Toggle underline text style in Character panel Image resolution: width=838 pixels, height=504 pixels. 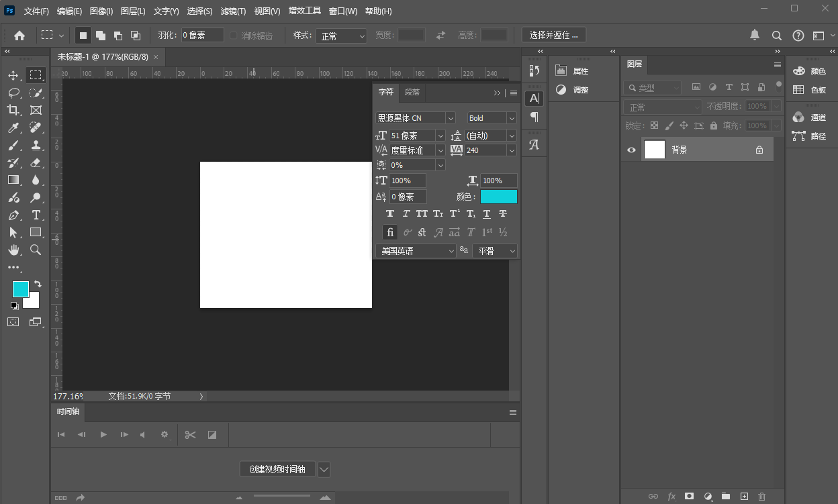click(487, 214)
